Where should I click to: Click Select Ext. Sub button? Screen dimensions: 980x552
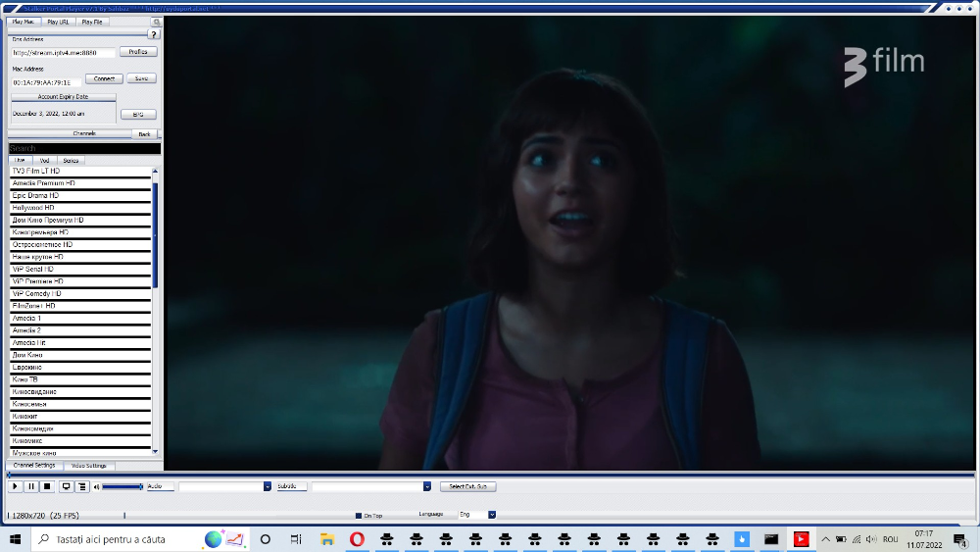click(468, 486)
